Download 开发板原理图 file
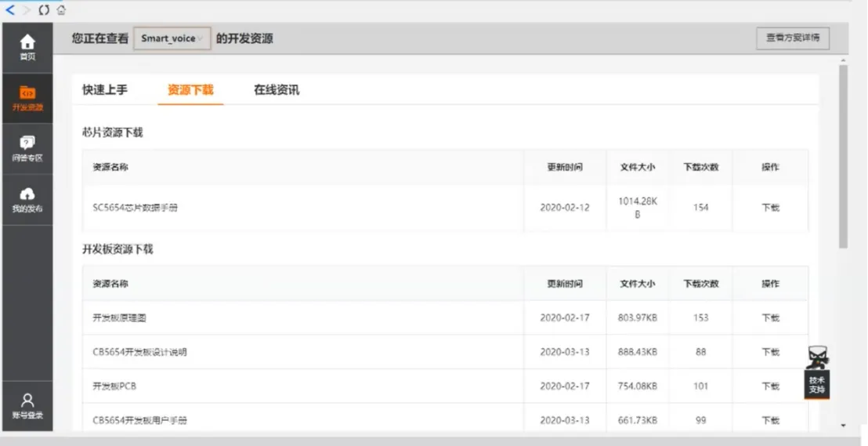The width and height of the screenshot is (868, 446). pos(770,318)
